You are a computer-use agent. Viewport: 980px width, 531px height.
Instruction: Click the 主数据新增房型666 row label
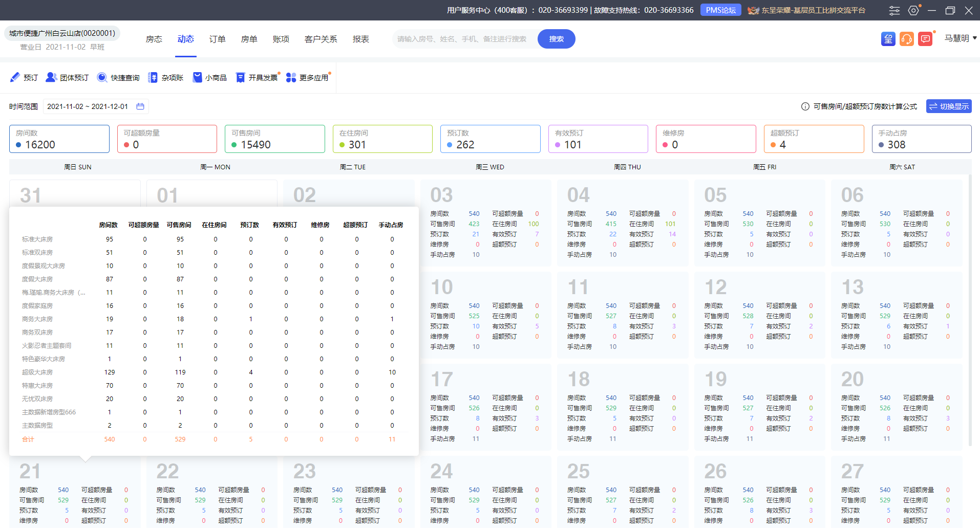tap(49, 412)
